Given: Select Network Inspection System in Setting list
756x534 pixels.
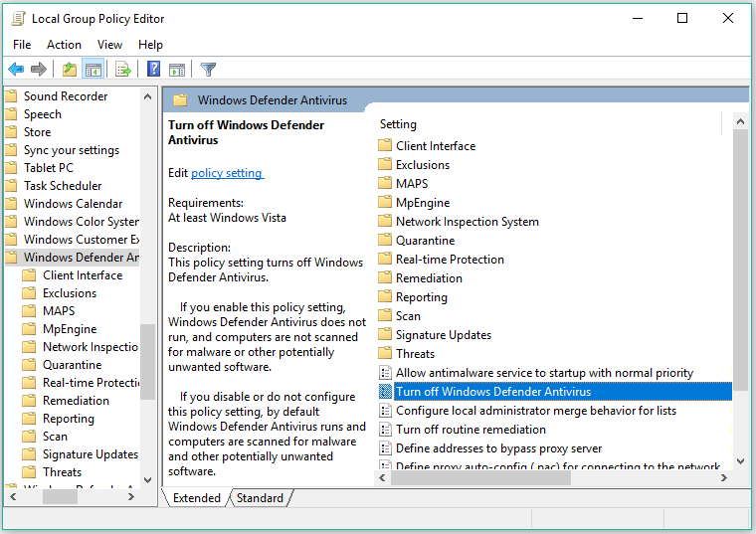Looking at the screenshot, I should pos(468,221).
